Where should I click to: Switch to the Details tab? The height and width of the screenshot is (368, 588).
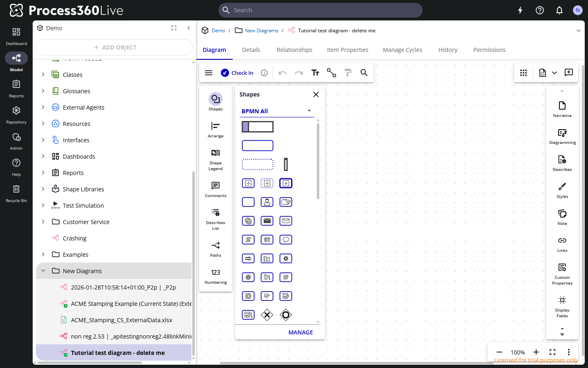coord(251,50)
